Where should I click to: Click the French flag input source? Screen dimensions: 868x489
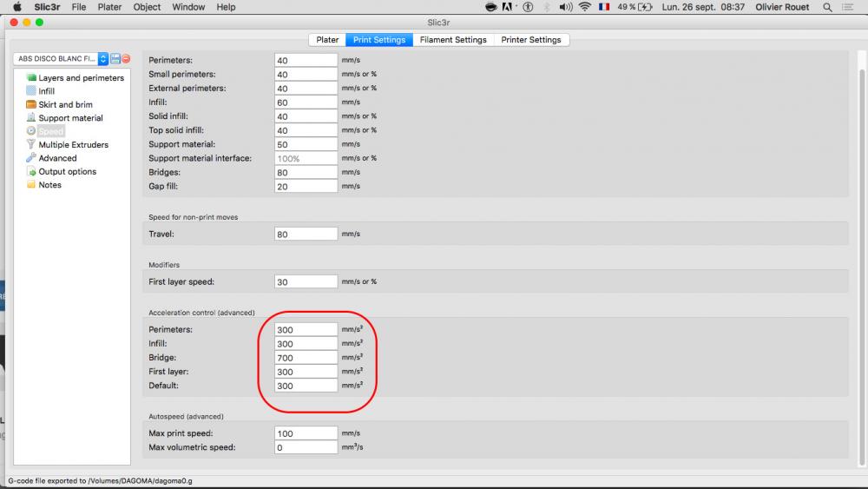coord(604,7)
